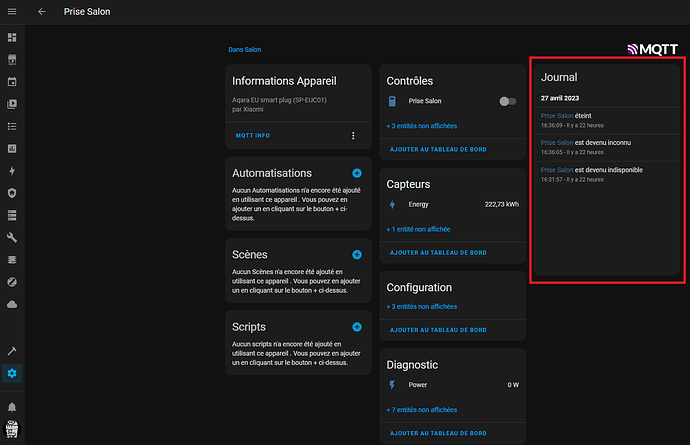Image resolution: width=690 pixels, height=445 pixels.
Task: Open the striped list sidebar icon
Action: (12, 260)
